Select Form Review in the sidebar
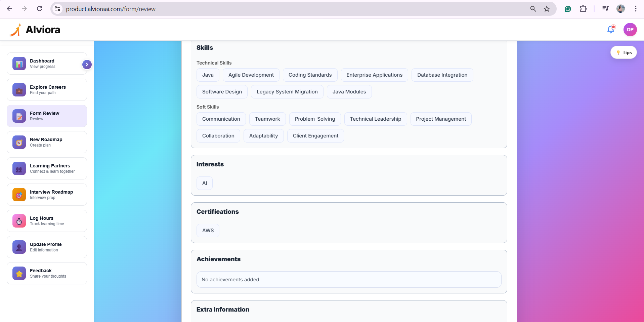 tap(47, 116)
